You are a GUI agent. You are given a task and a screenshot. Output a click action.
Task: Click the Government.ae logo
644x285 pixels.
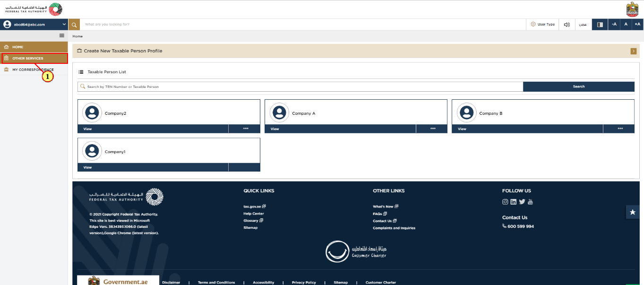pyautogui.click(x=118, y=280)
